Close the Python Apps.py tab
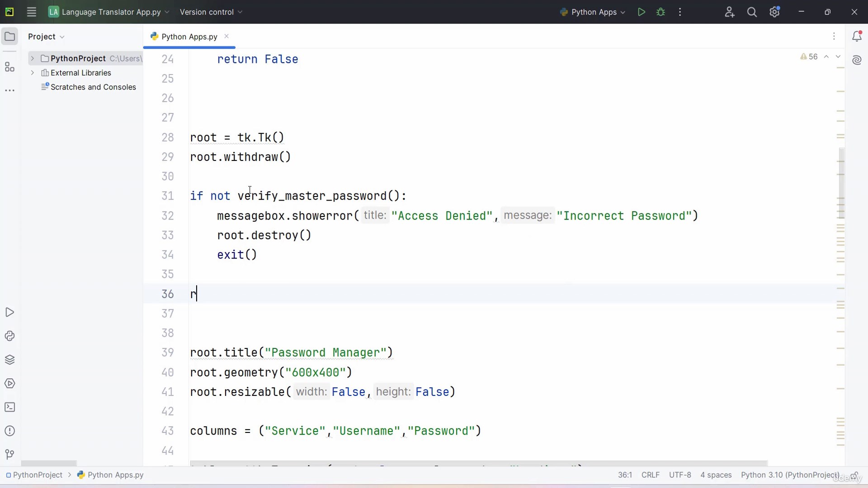The image size is (868, 488). [x=226, y=36]
